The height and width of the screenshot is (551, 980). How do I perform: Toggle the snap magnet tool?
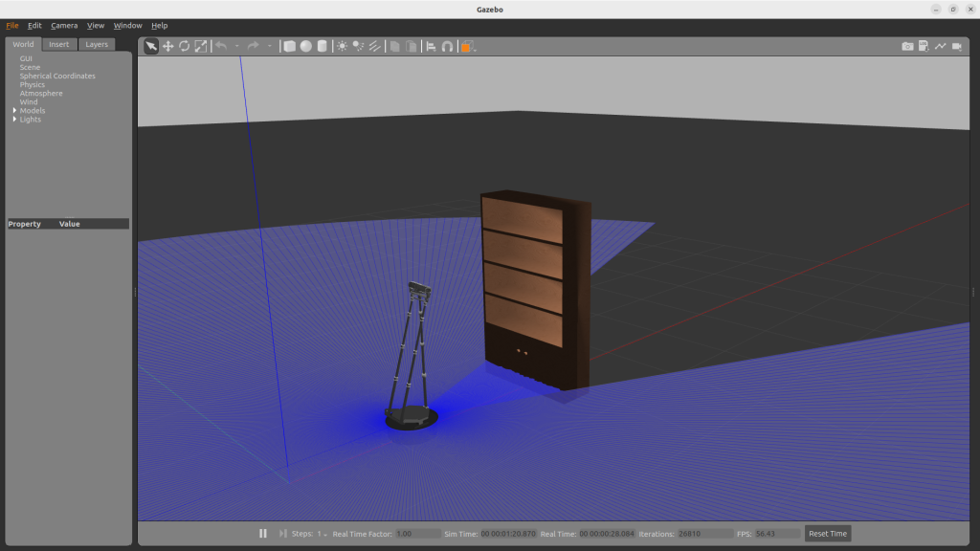coord(447,46)
